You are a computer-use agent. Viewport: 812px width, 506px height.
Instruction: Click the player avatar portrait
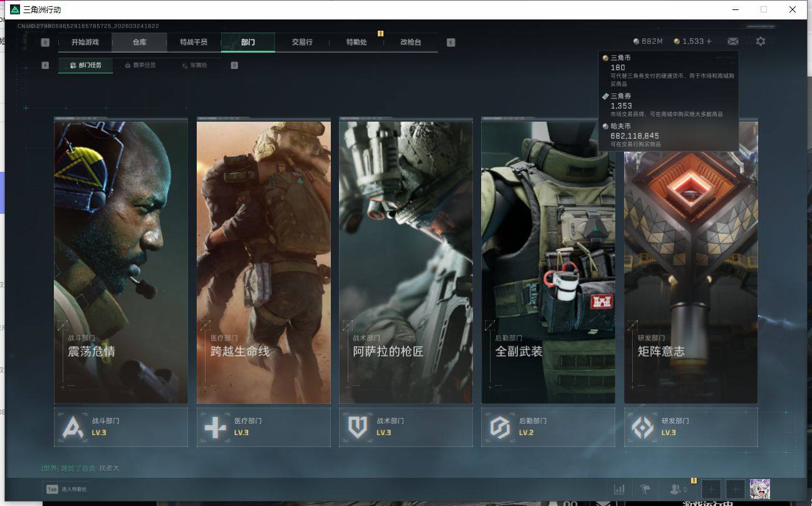(759, 489)
